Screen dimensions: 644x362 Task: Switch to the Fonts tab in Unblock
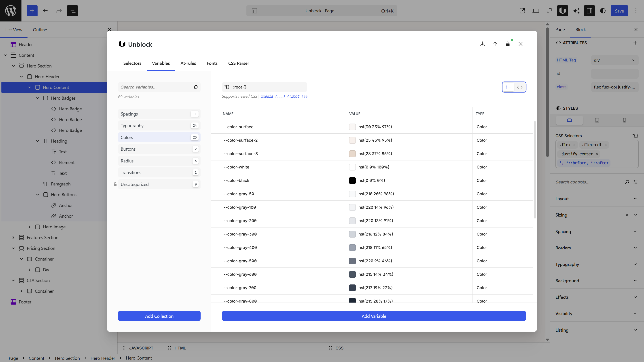pyautogui.click(x=212, y=63)
